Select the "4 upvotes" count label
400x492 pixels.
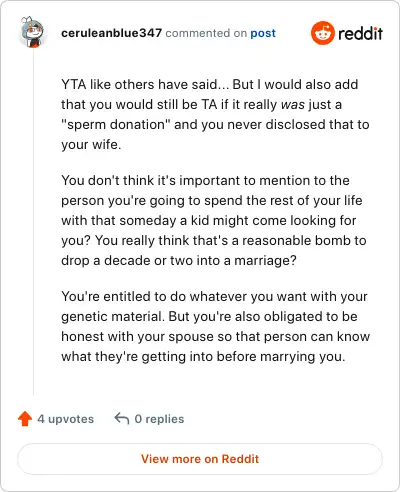pos(66,419)
